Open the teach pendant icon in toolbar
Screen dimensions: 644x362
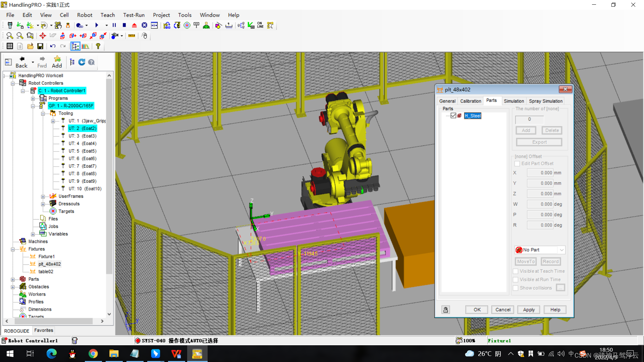(10, 25)
